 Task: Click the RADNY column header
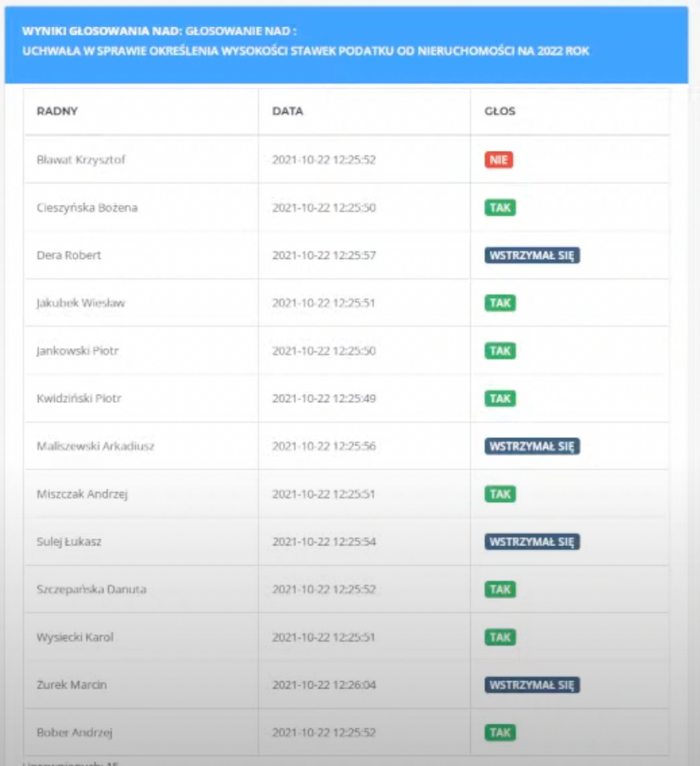(x=57, y=111)
